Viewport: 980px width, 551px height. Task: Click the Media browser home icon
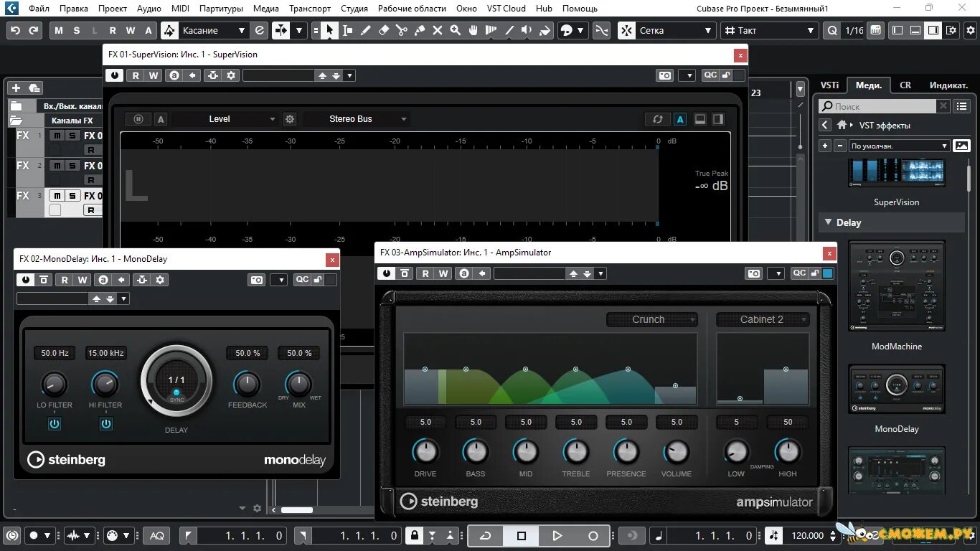[x=842, y=125]
